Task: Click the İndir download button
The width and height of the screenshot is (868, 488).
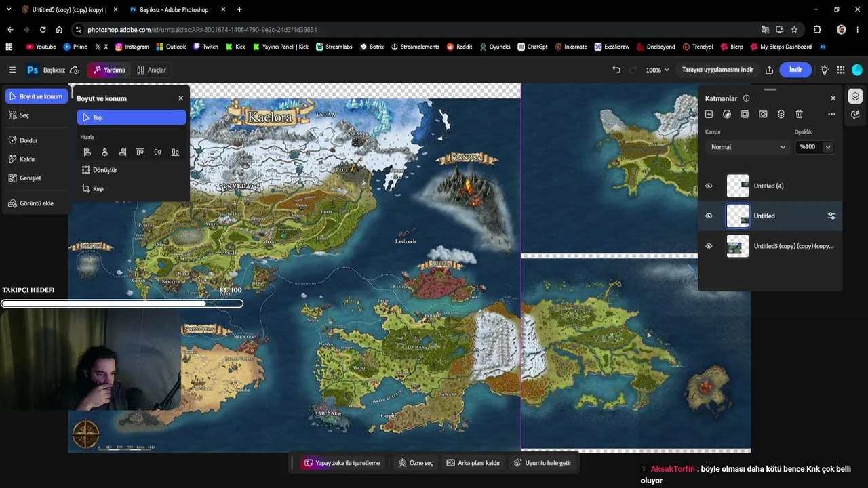Action: tap(795, 70)
